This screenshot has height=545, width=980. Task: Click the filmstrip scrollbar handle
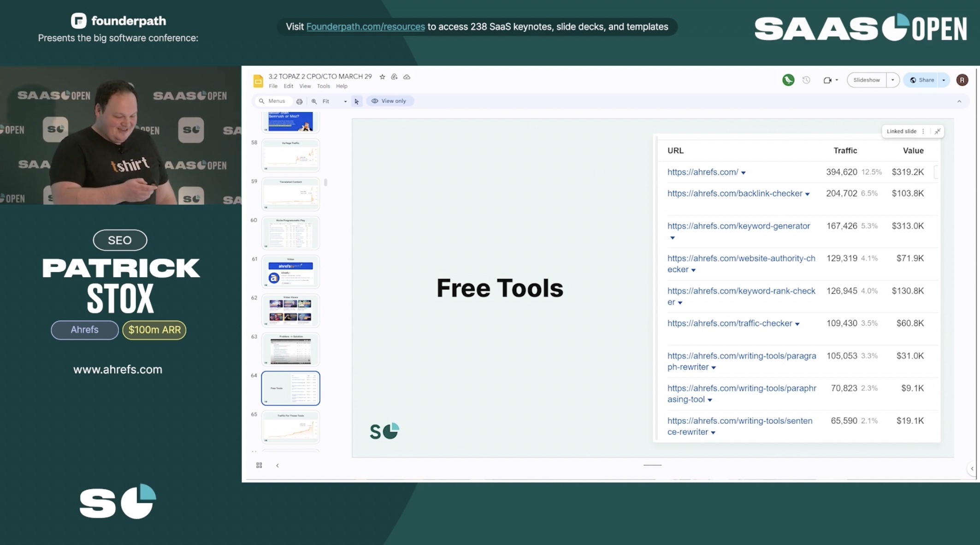click(x=326, y=182)
